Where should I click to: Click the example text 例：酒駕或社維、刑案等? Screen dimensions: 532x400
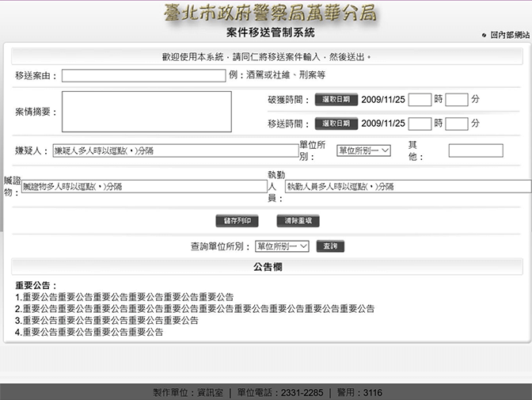pos(277,75)
